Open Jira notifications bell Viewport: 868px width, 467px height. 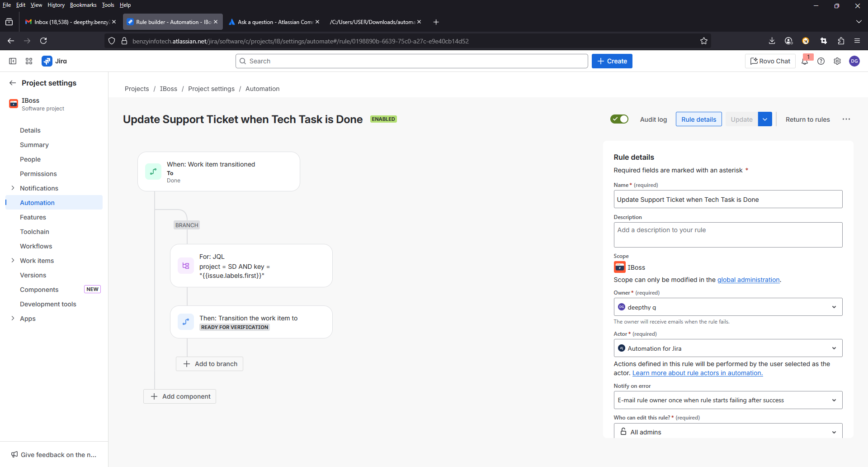point(805,61)
